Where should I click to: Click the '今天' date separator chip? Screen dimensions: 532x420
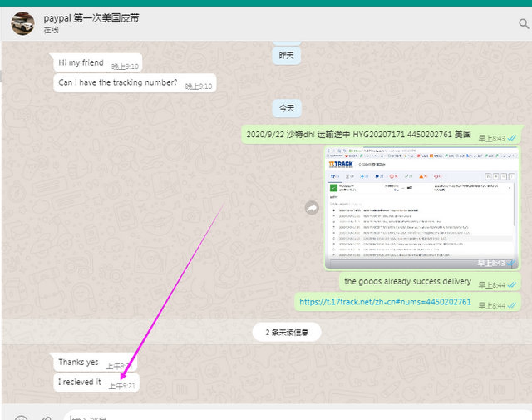coord(286,109)
